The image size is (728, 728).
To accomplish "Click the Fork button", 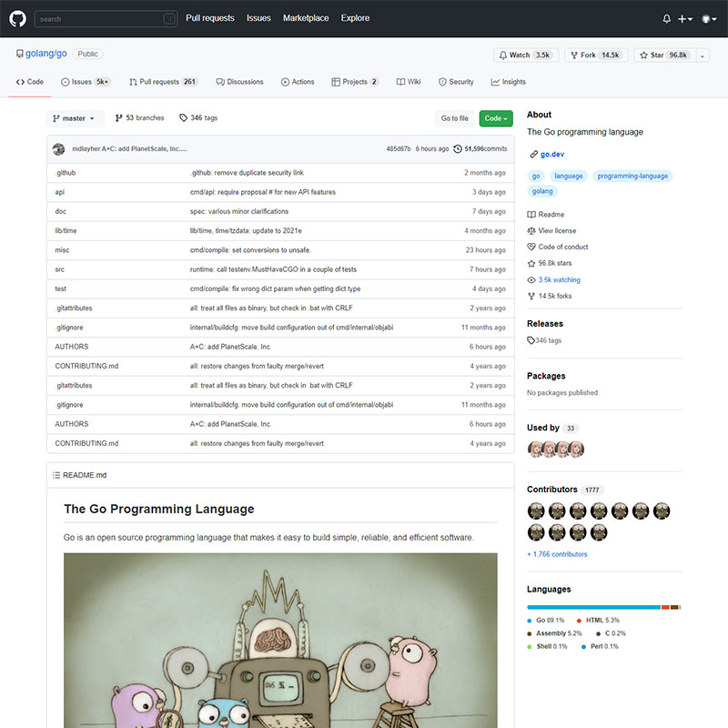I will (596, 55).
